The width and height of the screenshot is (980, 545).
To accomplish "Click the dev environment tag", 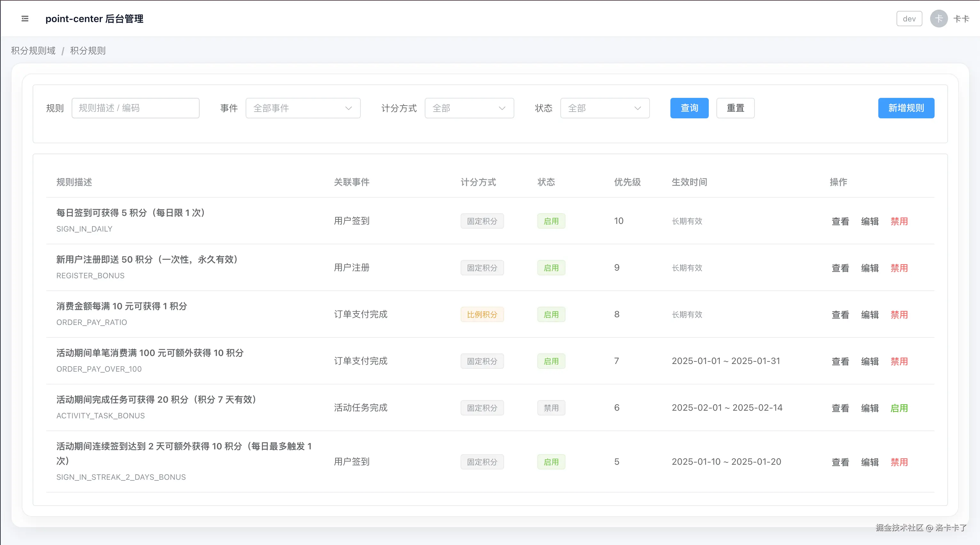I will click(909, 19).
